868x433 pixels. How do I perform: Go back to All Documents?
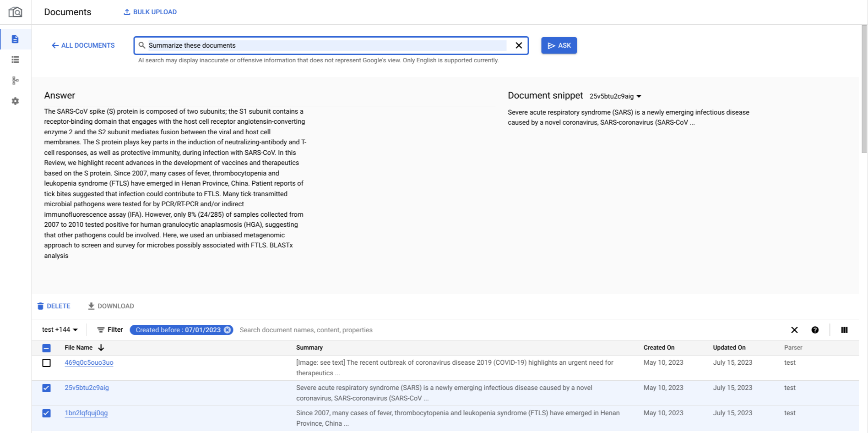click(x=83, y=45)
